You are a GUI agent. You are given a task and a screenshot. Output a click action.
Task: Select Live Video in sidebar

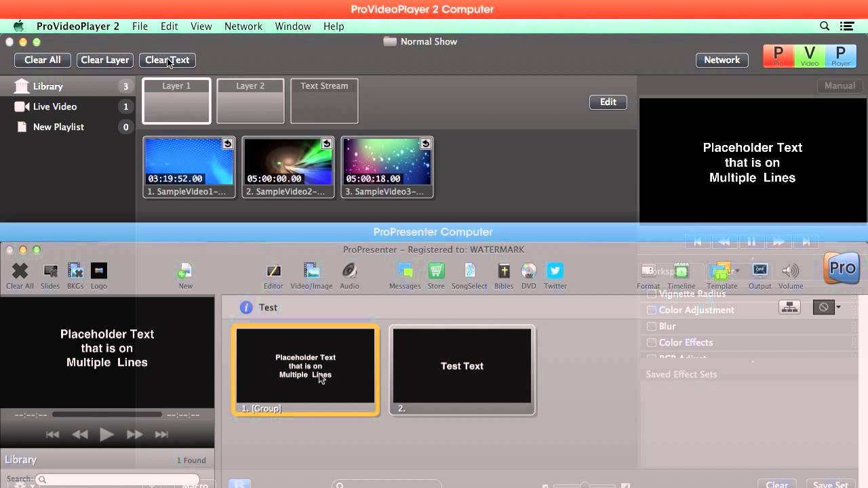click(68, 107)
